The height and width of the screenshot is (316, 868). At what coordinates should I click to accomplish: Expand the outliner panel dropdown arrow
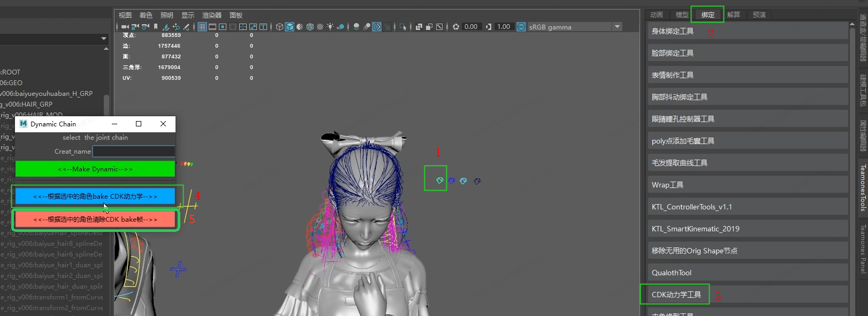tap(104, 39)
